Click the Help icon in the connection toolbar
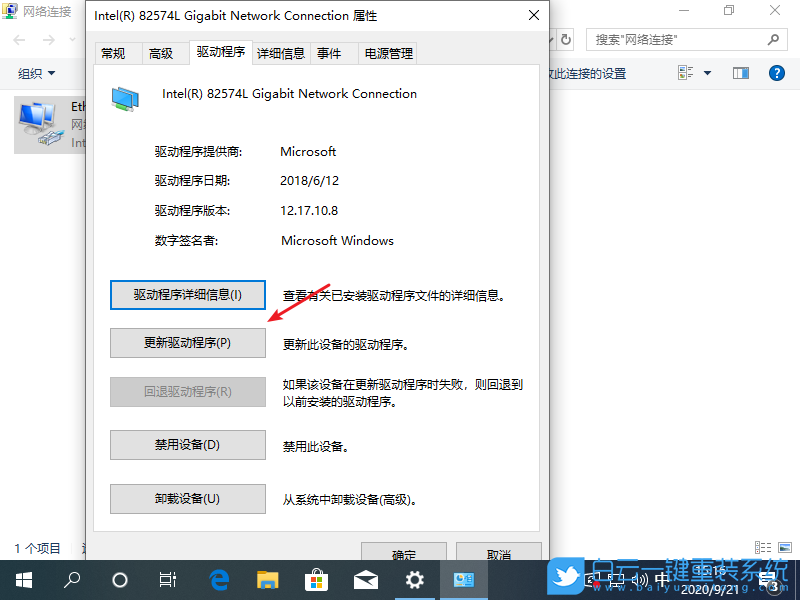 pyautogui.click(x=777, y=73)
